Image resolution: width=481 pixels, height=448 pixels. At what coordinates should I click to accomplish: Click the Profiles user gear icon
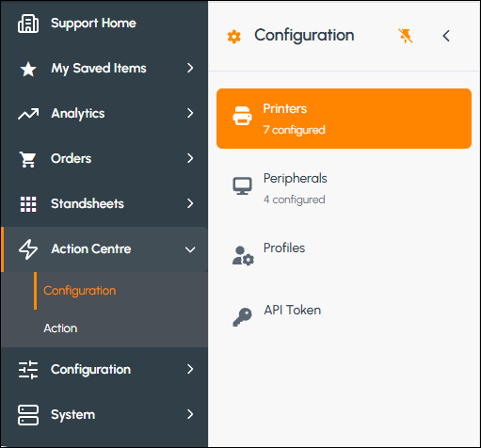(x=243, y=256)
